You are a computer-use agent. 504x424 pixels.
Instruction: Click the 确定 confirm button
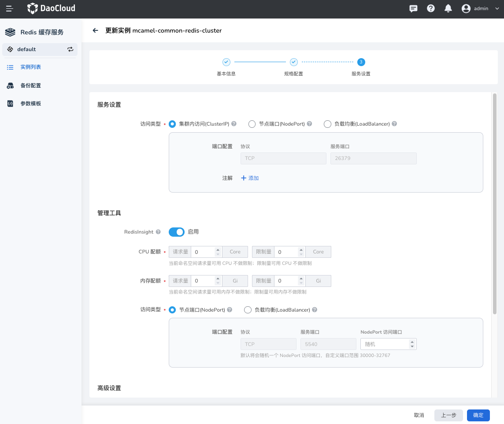point(478,415)
